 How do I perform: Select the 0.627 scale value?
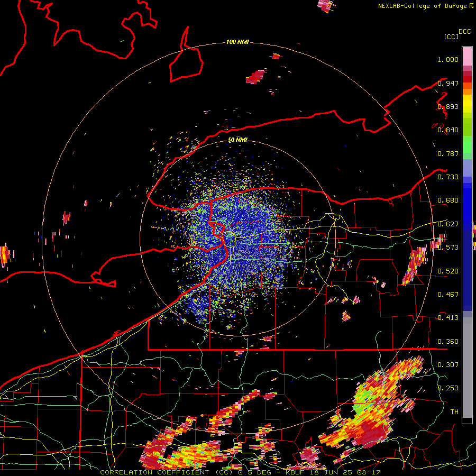(x=448, y=224)
